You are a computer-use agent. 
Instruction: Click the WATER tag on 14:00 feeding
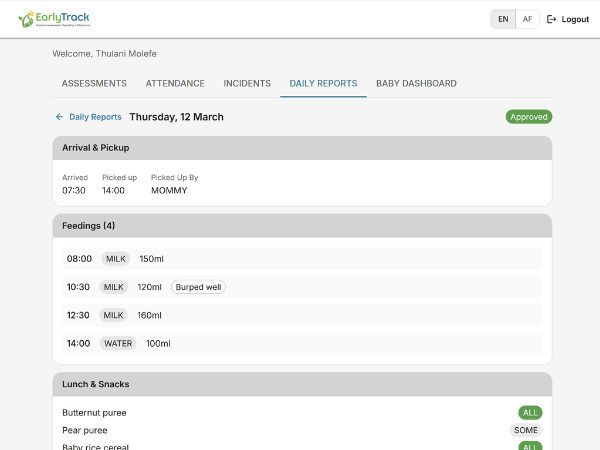coord(118,344)
